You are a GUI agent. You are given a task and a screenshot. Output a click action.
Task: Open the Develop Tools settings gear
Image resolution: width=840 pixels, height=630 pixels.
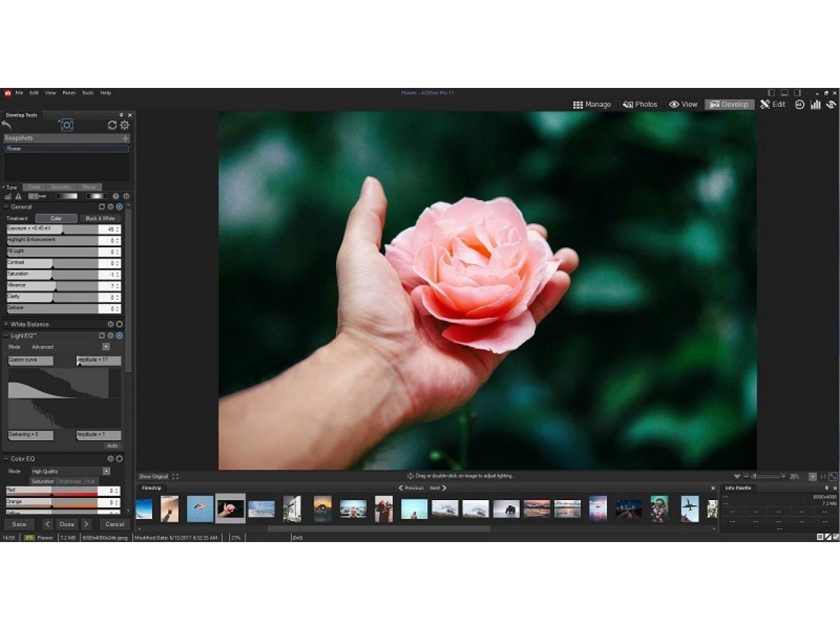(124, 125)
